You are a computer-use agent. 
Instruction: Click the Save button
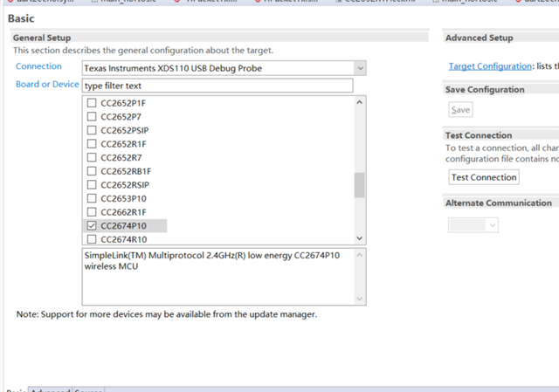460,110
